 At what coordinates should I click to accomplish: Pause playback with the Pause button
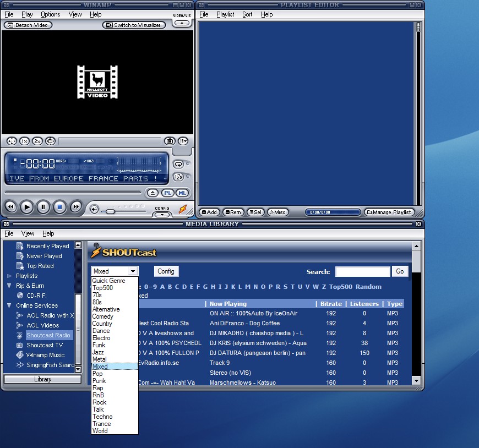pyautogui.click(x=43, y=207)
